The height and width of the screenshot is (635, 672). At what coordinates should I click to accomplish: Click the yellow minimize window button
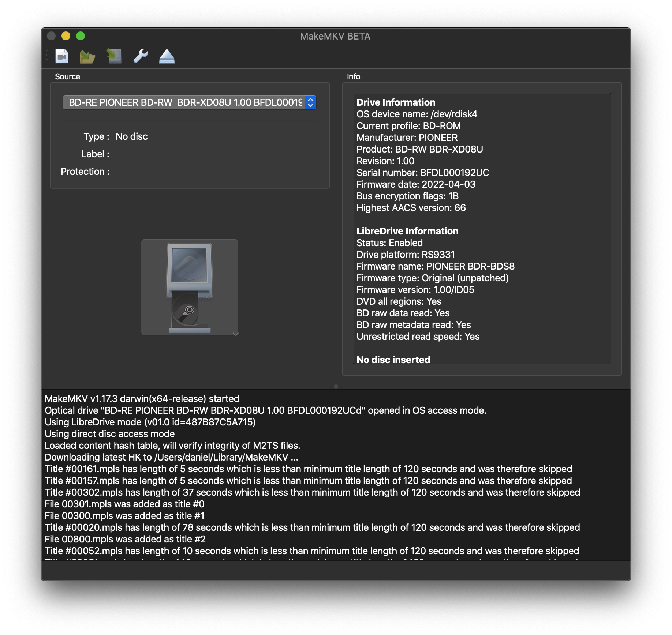[66, 36]
